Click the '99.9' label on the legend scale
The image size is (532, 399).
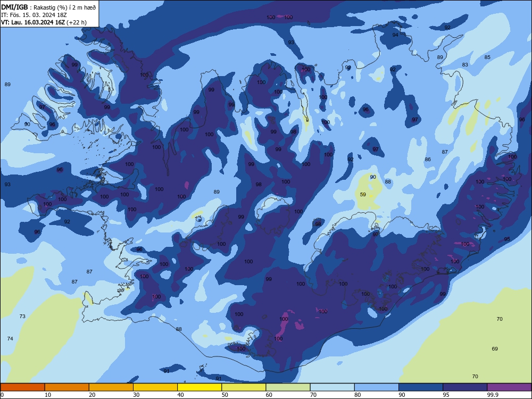click(493, 395)
